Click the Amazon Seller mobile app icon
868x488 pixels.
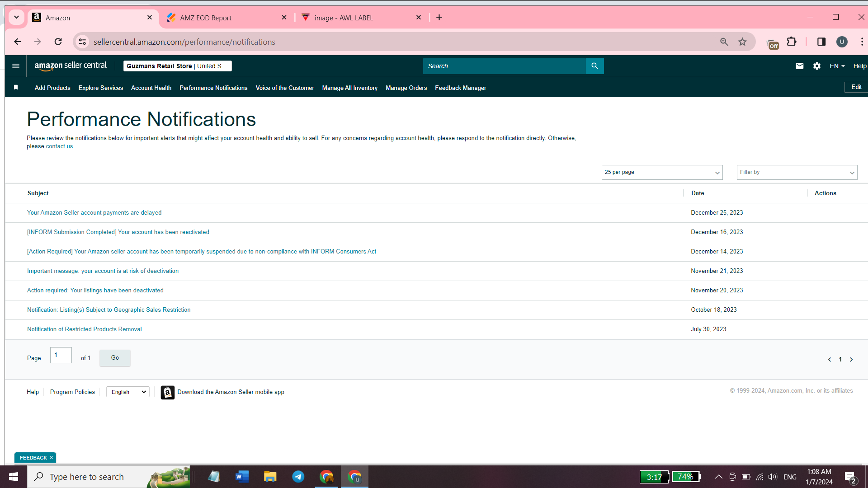point(167,392)
